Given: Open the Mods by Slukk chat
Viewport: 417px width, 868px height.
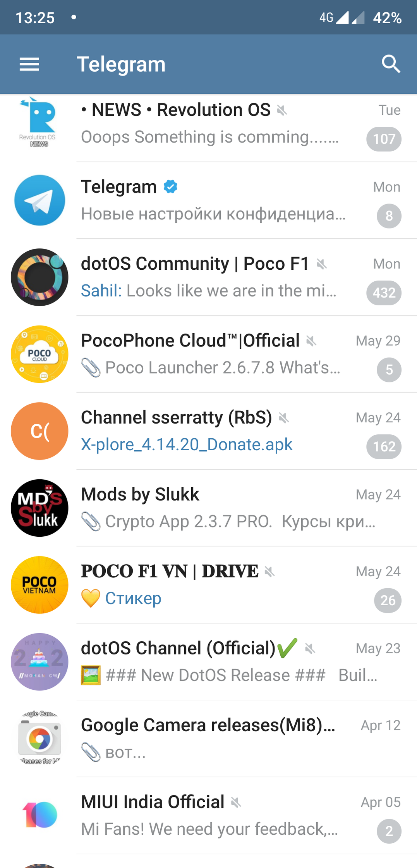Looking at the screenshot, I should (208, 508).
